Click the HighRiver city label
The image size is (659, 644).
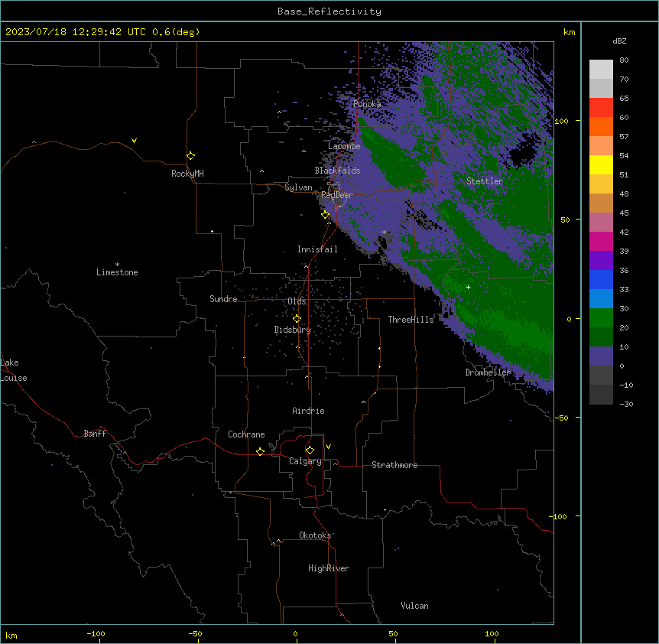(x=329, y=568)
